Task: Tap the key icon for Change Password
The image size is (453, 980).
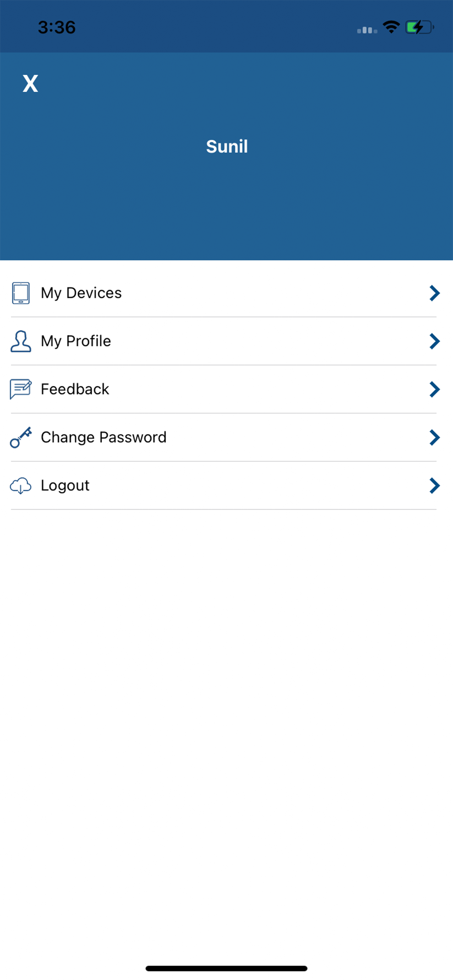Action: click(20, 437)
